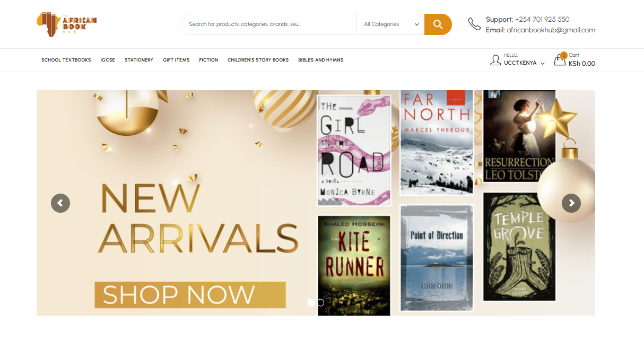Select the second carousel indicator dot
The height and width of the screenshot is (348, 644).
click(320, 302)
